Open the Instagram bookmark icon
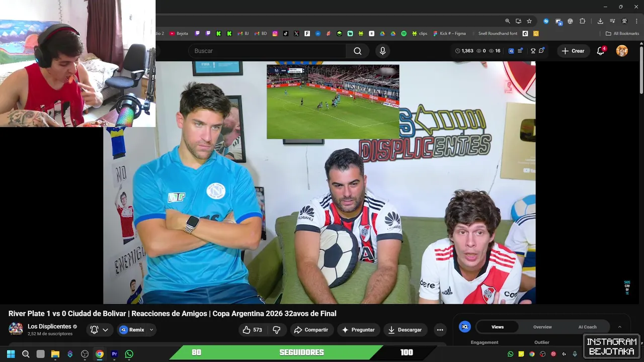 point(275,34)
